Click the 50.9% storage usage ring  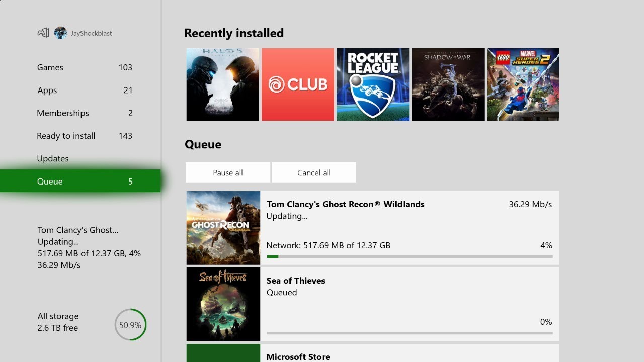pyautogui.click(x=130, y=325)
